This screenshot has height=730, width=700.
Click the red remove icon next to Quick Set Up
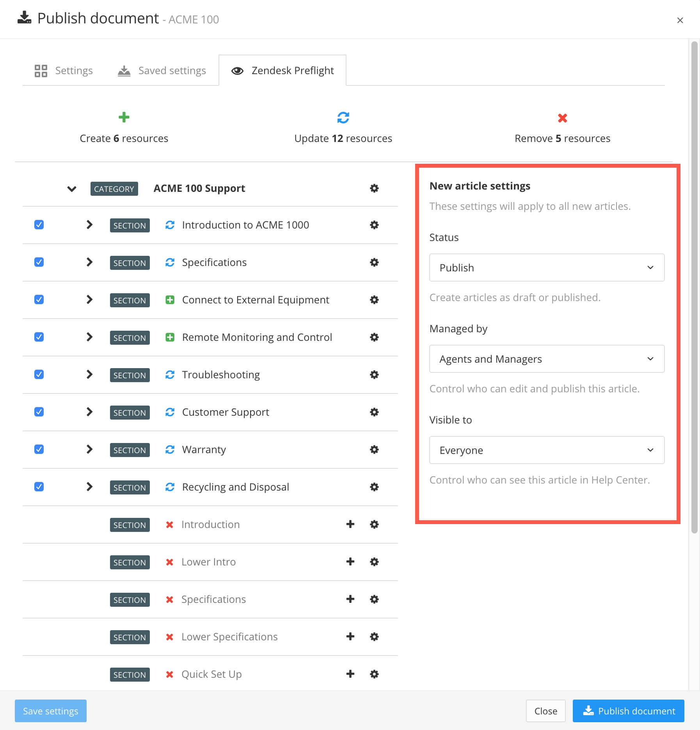(170, 674)
